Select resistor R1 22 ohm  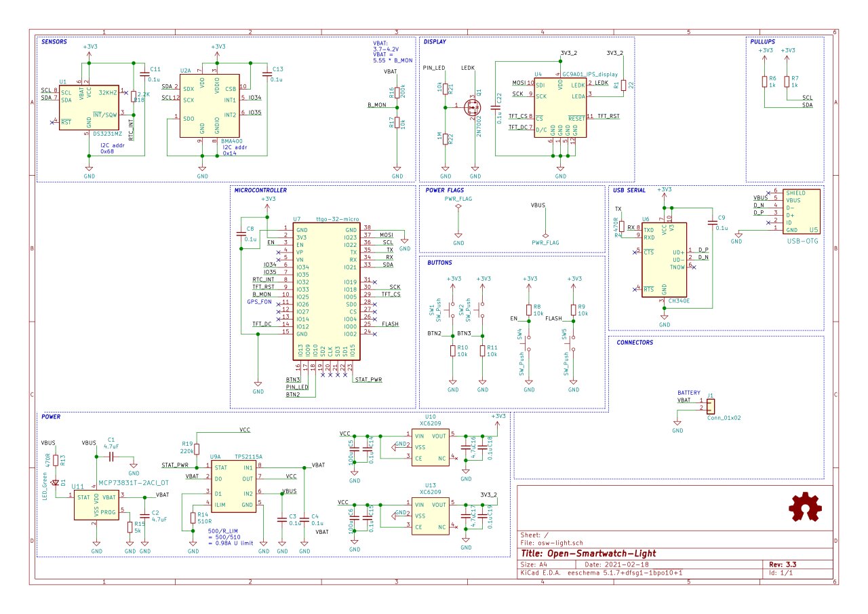pyautogui.click(x=623, y=86)
